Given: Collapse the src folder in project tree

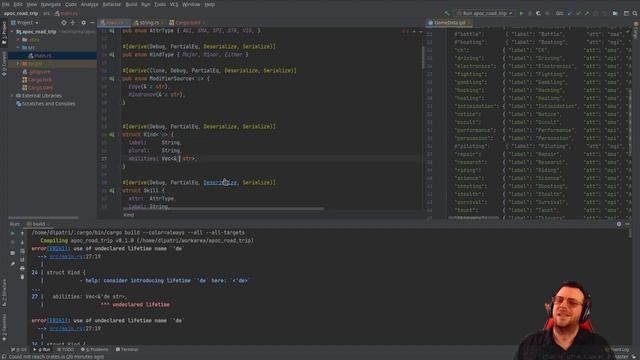Looking at the screenshot, I should pyautogui.click(x=18, y=47).
